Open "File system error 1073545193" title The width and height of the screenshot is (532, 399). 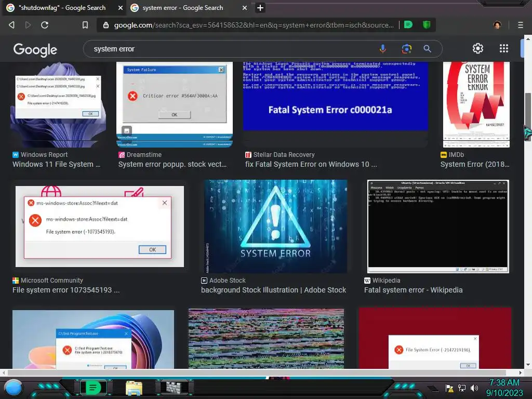(66, 290)
